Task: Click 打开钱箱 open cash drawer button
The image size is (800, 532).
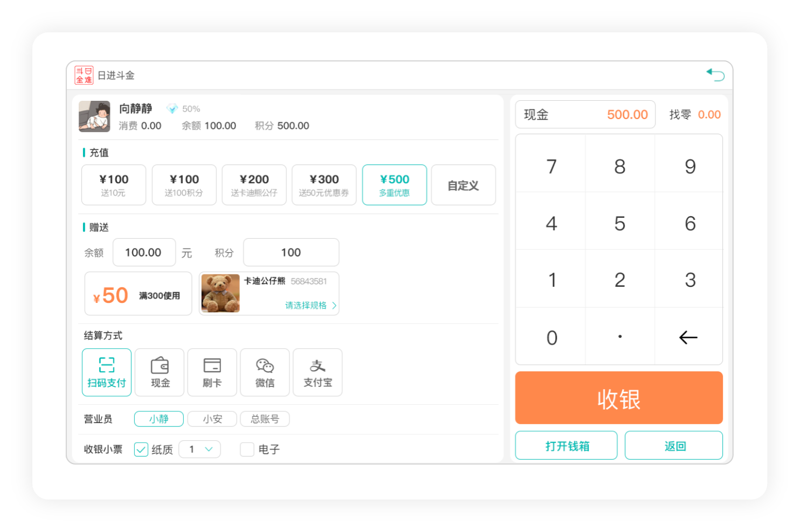Action: tap(567, 446)
